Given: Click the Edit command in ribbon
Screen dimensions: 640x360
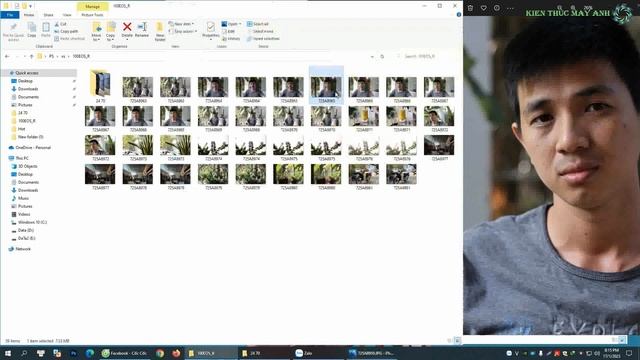Looking at the screenshot, I should [x=229, y=31].
